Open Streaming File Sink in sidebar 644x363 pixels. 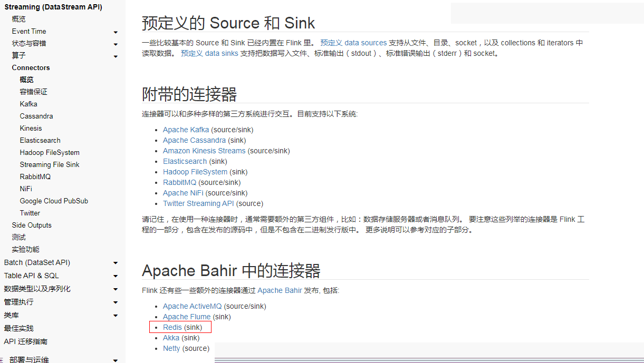(50, 164)
